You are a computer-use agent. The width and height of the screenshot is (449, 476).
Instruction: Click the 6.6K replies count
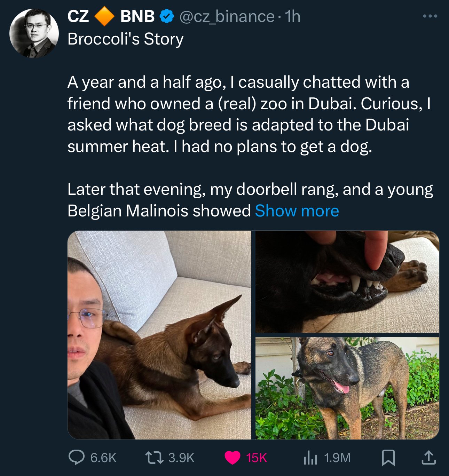[x=103, y=458]
